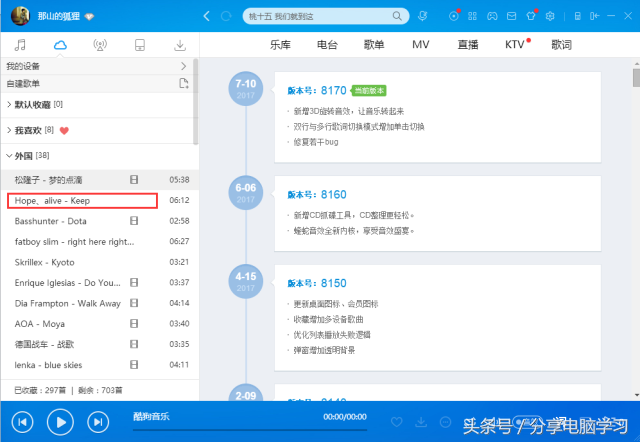Click MV icon on Basshunter - Dota row
Viewport: 640px width, 442px height.
(134, 221)
